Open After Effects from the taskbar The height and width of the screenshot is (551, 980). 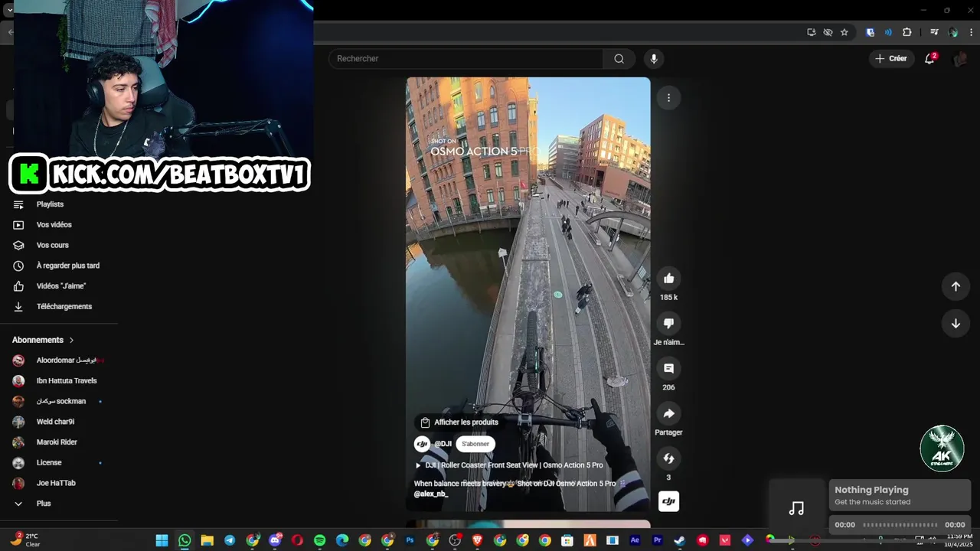pos(635,540)
